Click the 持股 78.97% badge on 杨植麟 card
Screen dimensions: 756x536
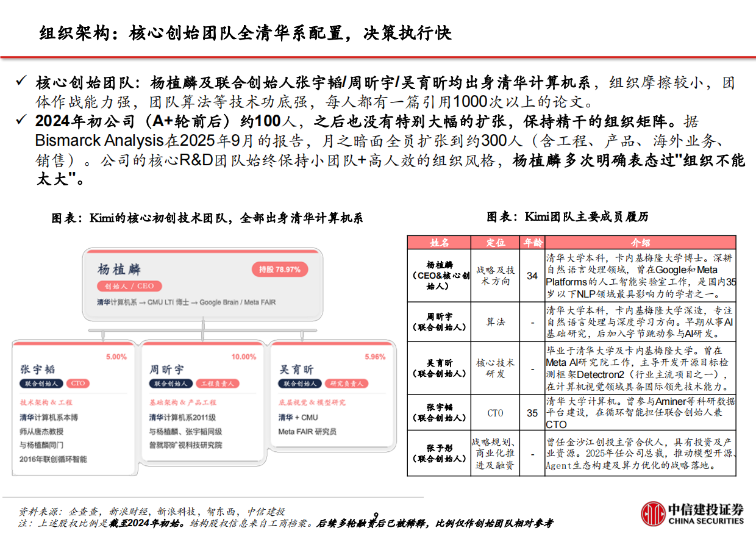point(280,269)
